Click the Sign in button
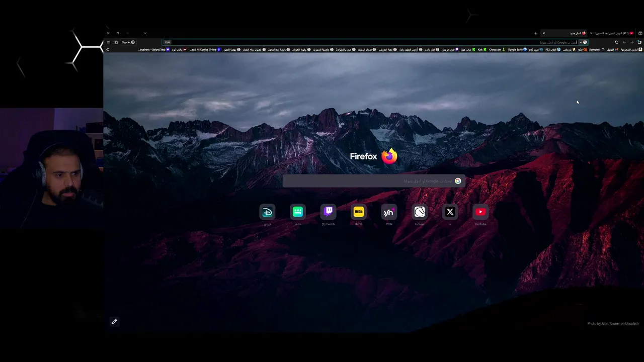 (x=128, y=42)
